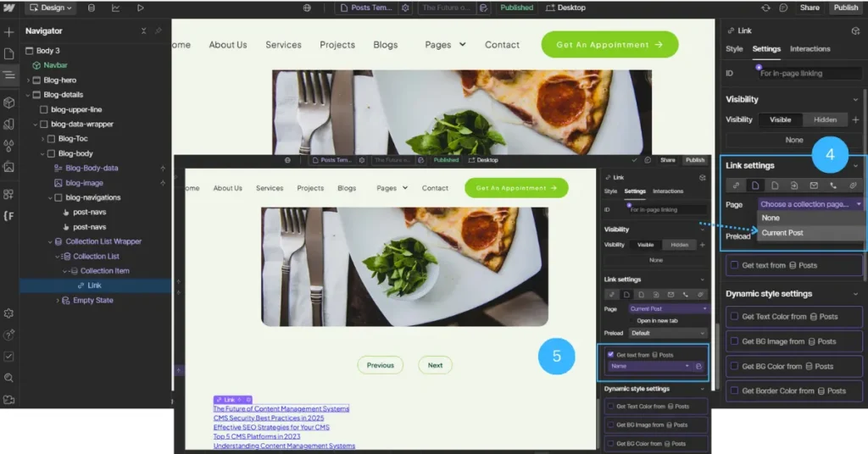Select the File attachment link type in main Link settings
The image size is (868, 454).
[853, 185]
